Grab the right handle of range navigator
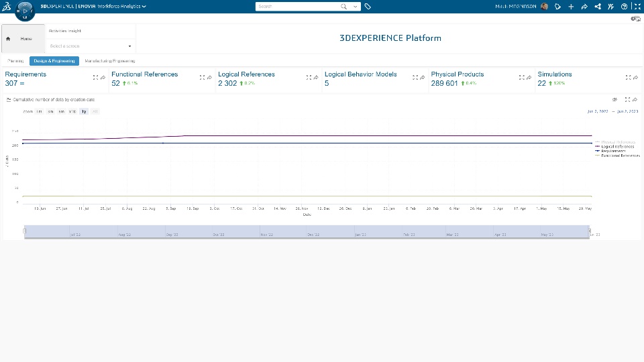This screenshot has width=644, height=362. [590, 231]
